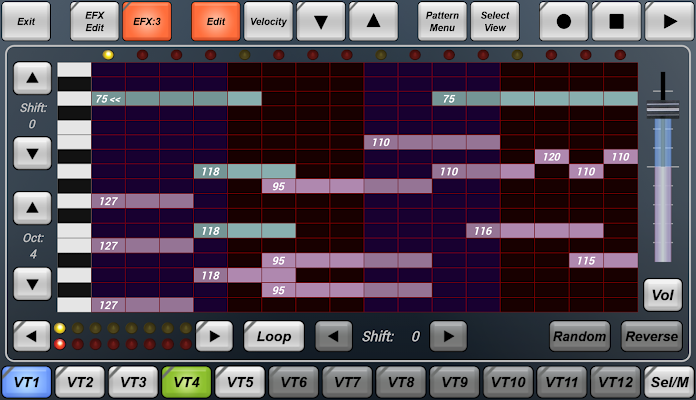Toggle Edit mode
Screen dimensions: 696x400
[x=216, y=21]
